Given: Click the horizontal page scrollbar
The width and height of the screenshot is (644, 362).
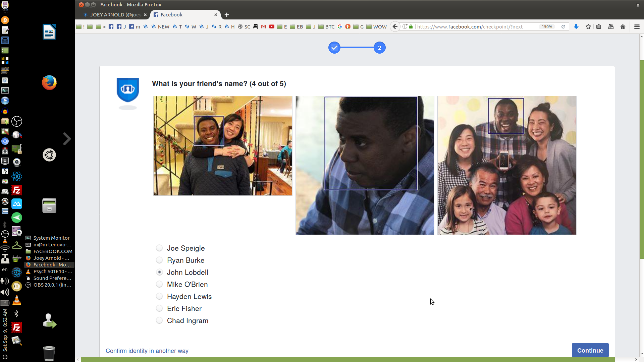Looking at the screenshot, I should [x=347, y=360].
